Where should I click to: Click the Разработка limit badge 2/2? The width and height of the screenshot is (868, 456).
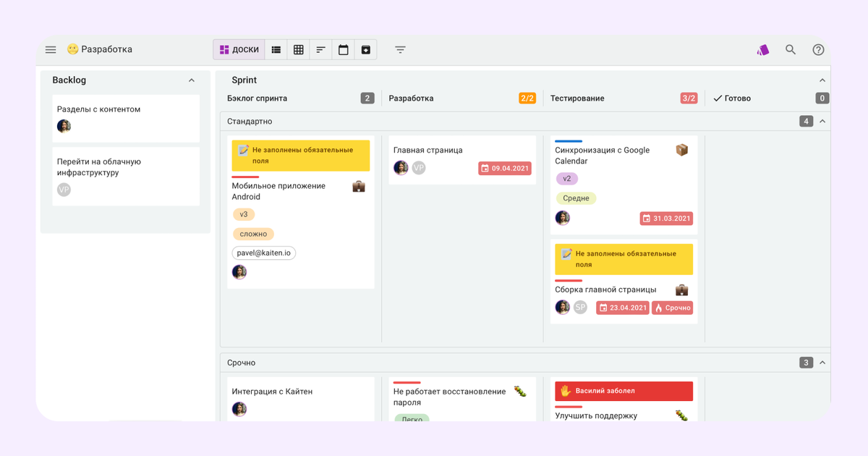point(527,98)
